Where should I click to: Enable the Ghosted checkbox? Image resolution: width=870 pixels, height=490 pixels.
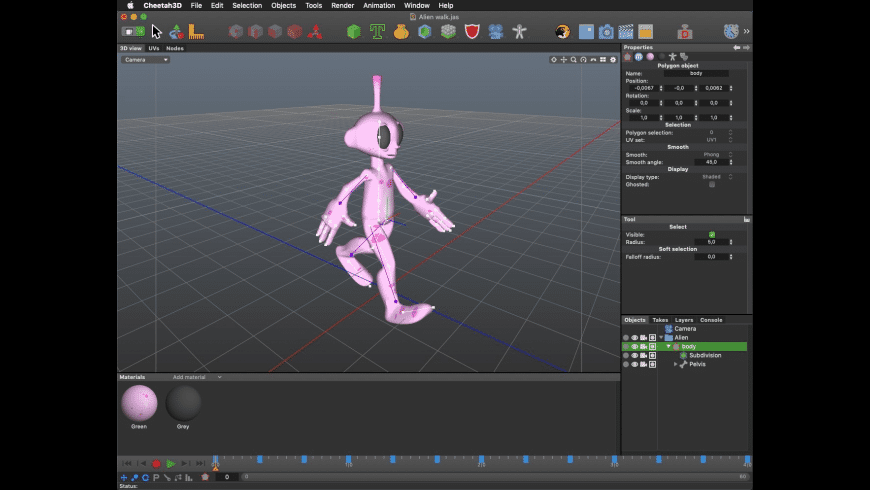click(x=712, y=184)
